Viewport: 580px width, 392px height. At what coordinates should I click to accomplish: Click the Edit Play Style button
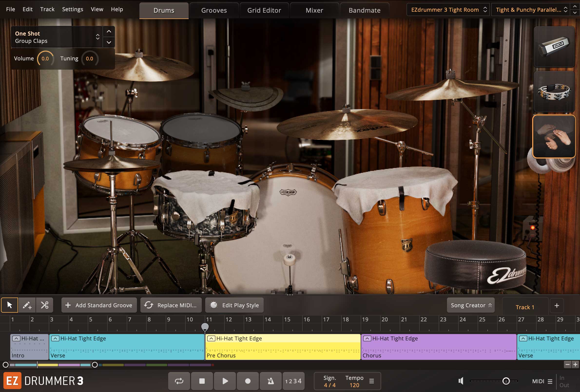234,305
